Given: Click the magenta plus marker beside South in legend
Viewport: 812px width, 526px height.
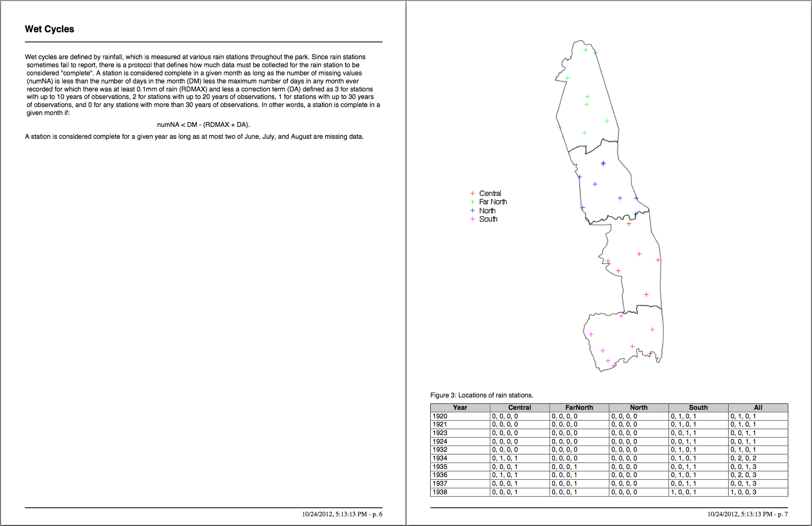Looking at the screenshot, I should (x=473, y=219).
